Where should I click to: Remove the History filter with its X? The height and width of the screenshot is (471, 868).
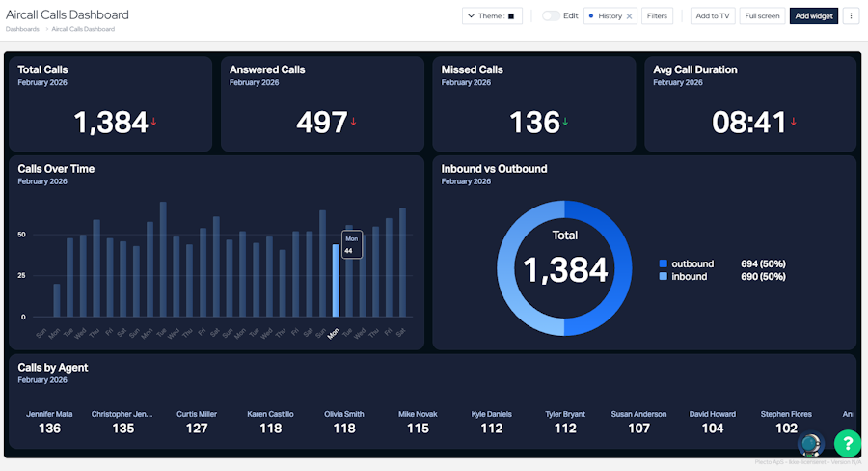[x=629, y=16]
